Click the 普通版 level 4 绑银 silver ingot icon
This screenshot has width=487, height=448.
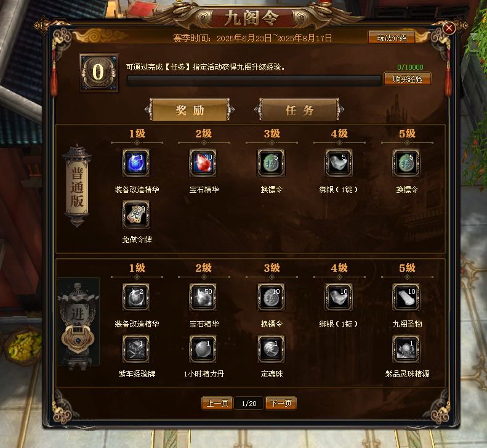point(339,163)
